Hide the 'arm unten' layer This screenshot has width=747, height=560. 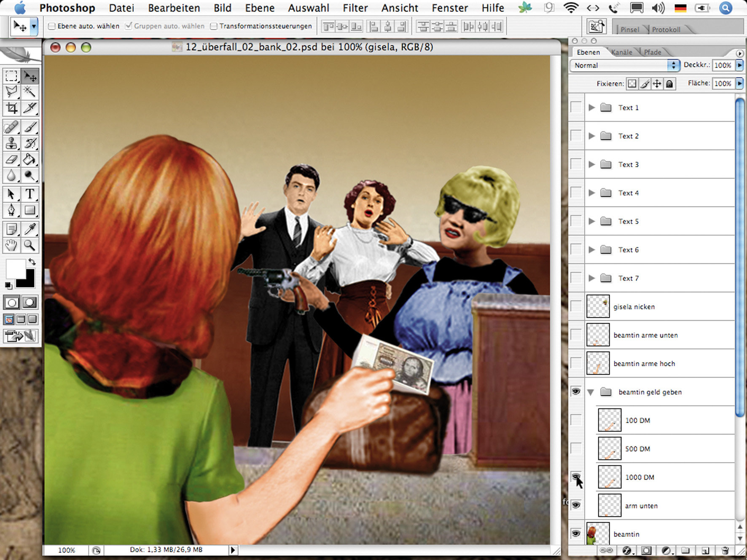pos(576,505)
